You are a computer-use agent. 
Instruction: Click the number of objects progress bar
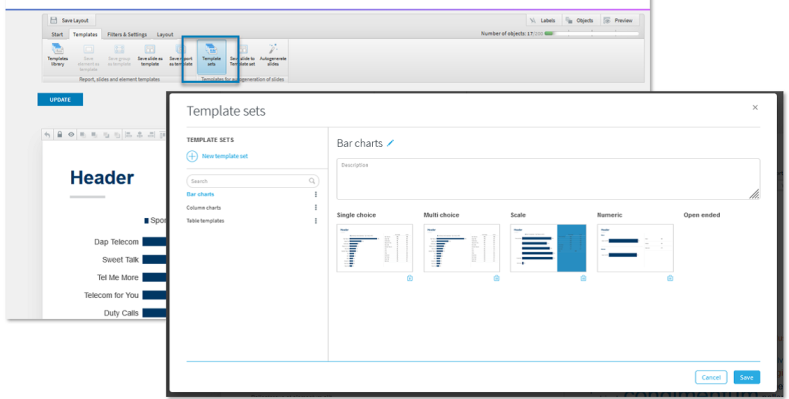(x=592, y=34)
